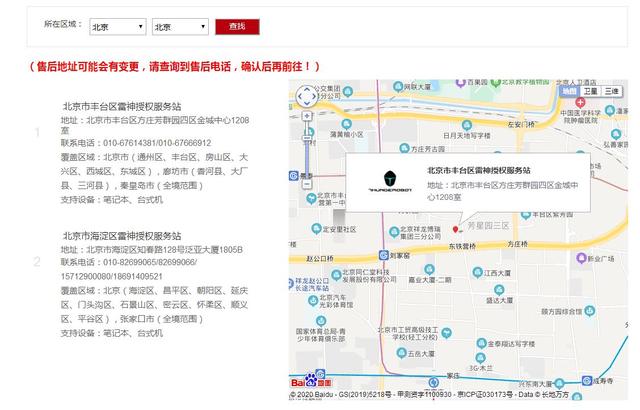Select the 北京市丰台区雷神授权服务站 listing title
The height and width of the screenshot is (410, 640).
122,106
